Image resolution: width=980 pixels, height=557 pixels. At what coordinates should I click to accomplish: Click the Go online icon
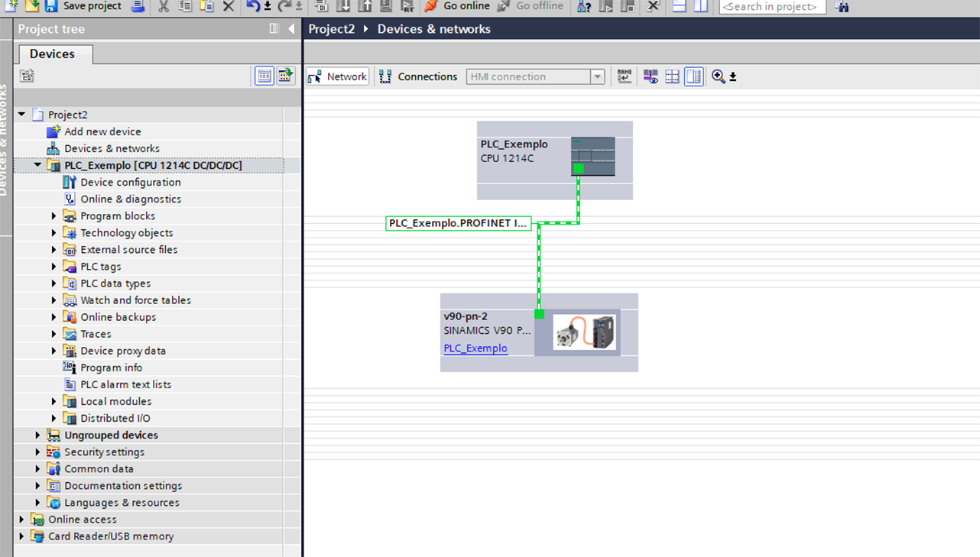coord(431,6)
